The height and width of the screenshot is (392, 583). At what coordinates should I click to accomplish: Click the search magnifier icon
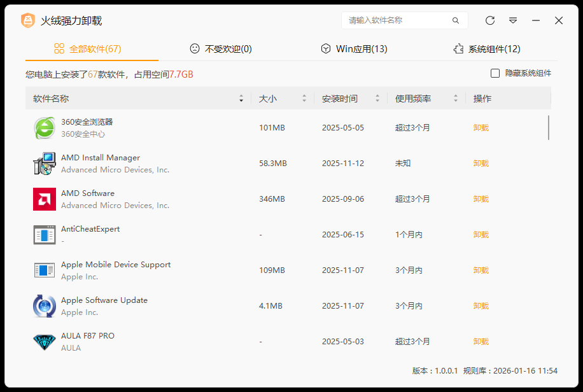coord(456,20)
